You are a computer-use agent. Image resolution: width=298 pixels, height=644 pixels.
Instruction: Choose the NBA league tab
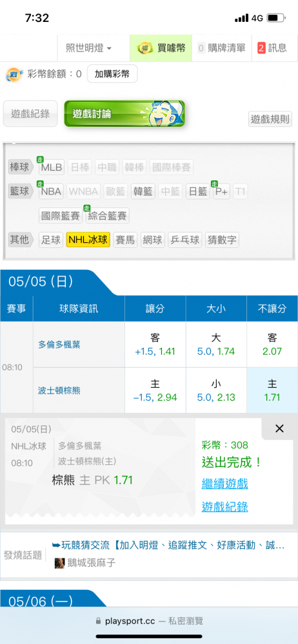[x=51, y=191]
